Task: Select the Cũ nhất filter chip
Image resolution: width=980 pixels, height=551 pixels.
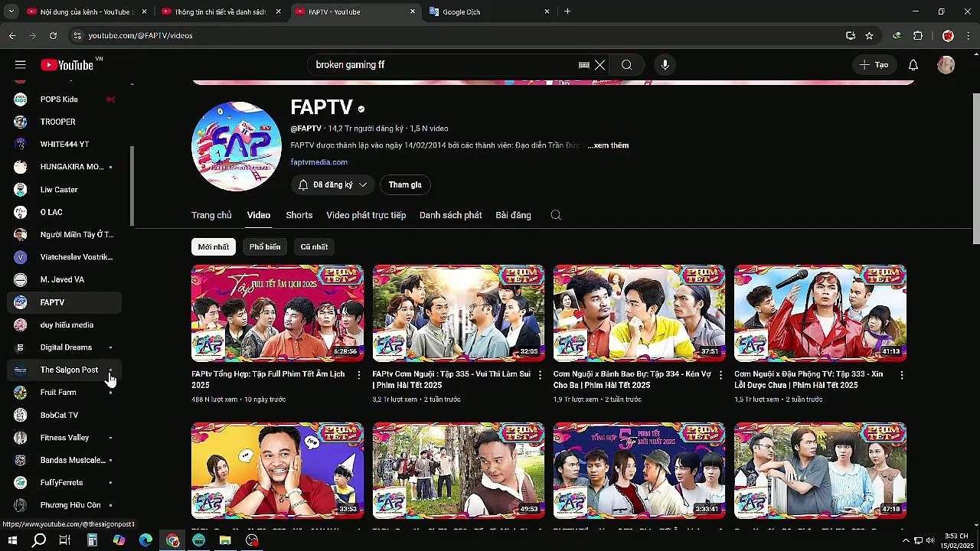Action: 314,246
